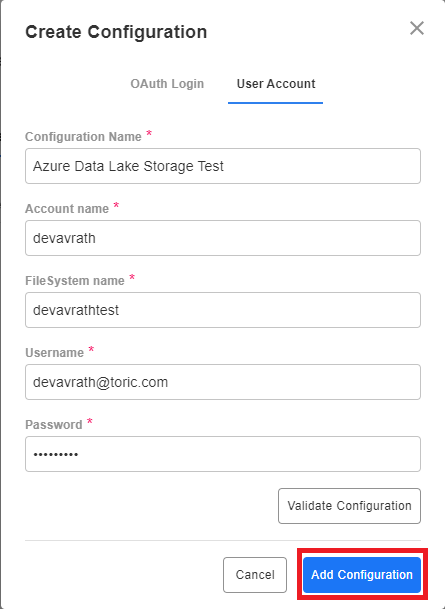Click the Create Configuration dialog title
Viewport: 445px width, 609px height.
(116, 32)
